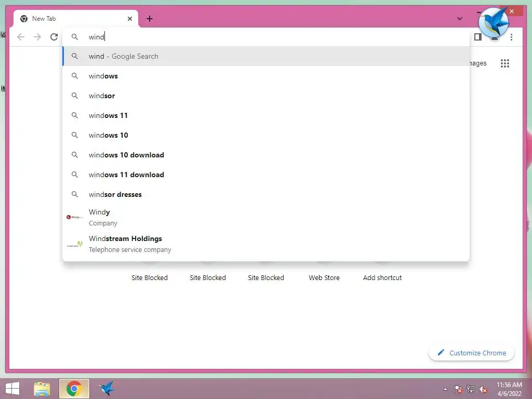Click the Customize Chrome button
The height and width of the screenshot is (399, 532).
(x=472, y=353)
